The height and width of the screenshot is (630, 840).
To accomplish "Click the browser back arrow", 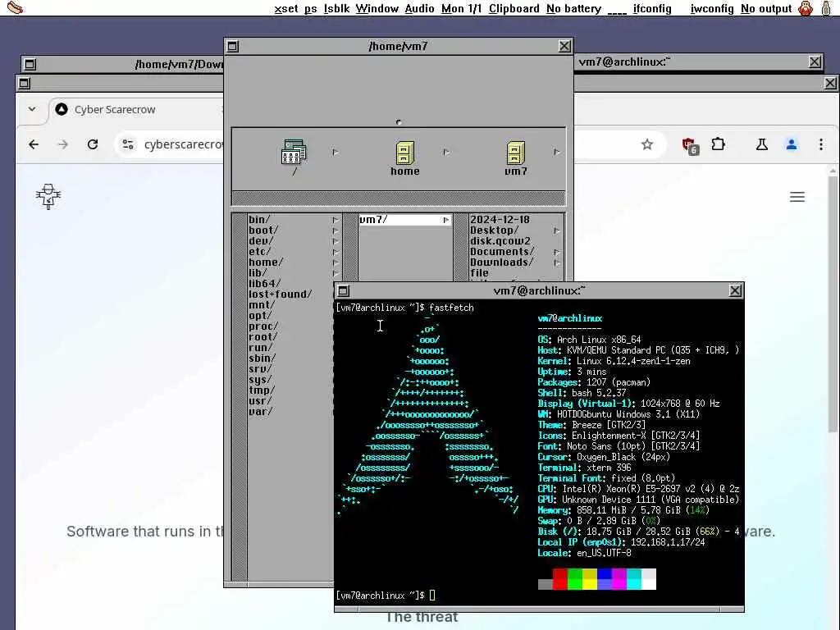I will coord(34,144).
